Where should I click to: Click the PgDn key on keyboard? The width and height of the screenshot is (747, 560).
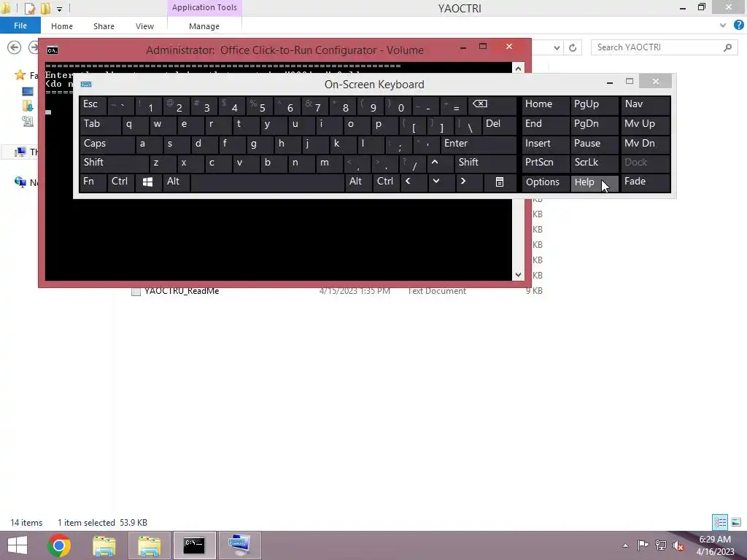(x=594, y=125)
